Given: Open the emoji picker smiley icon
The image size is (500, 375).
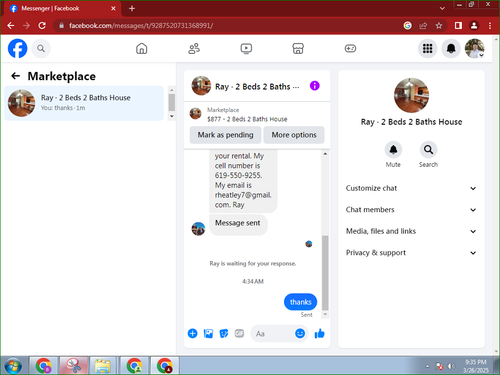Looking at the screenshot, I should 300,333.
